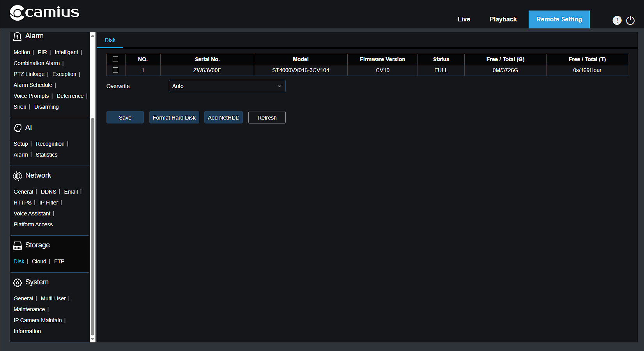
Task: Tick the checkbox for disk number 1
Action: pyautogui.click(x=115, y=70)
